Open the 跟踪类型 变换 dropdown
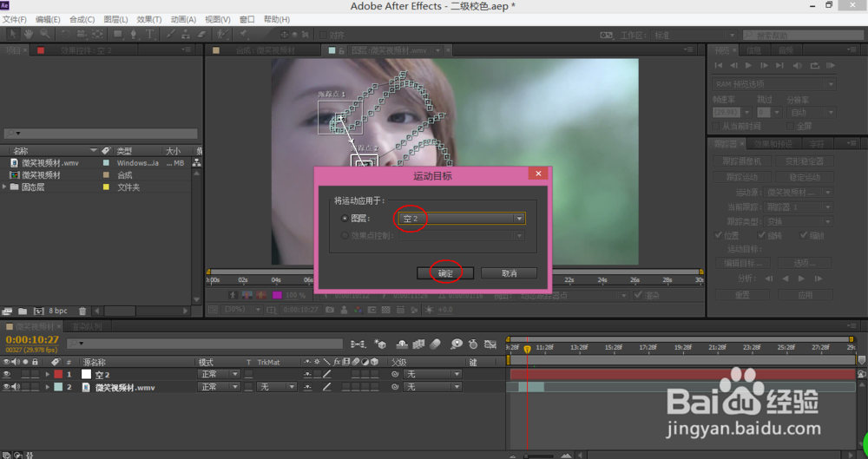Screen dimensions: 868x459 (799, 221)
